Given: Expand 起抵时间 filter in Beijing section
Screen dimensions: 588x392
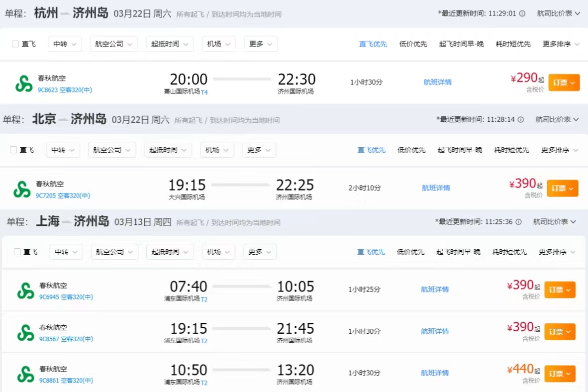Looking at the screenshot, I should [168, 150].
